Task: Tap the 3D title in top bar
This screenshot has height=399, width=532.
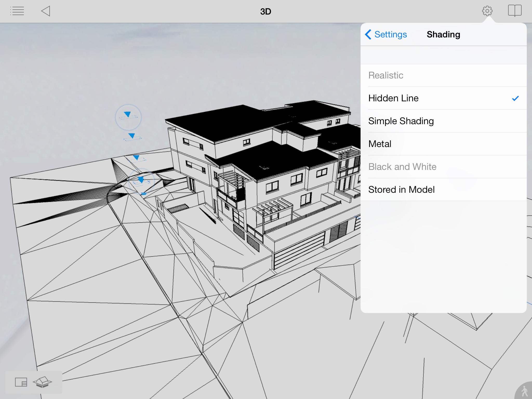Action: click(x=265, y=11)
